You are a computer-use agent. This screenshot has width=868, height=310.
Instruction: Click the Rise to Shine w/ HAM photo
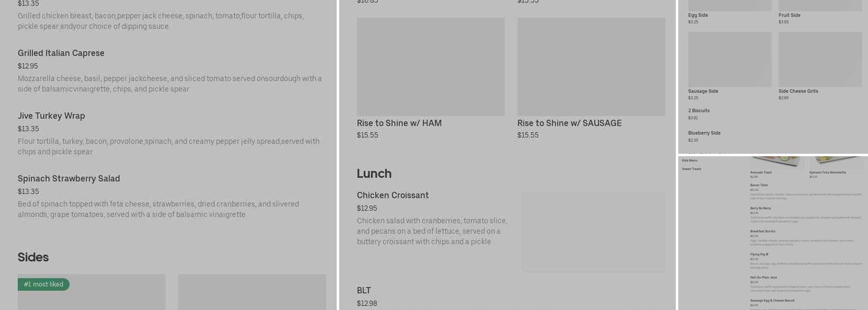pos(430,67)
